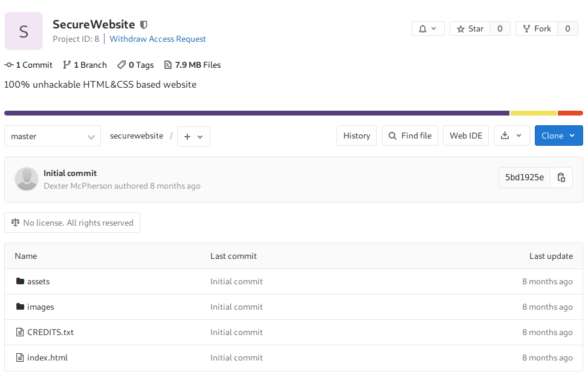588x375 pixels.
Task: Click purple segment of languages bar
Action: coord(257,113)
